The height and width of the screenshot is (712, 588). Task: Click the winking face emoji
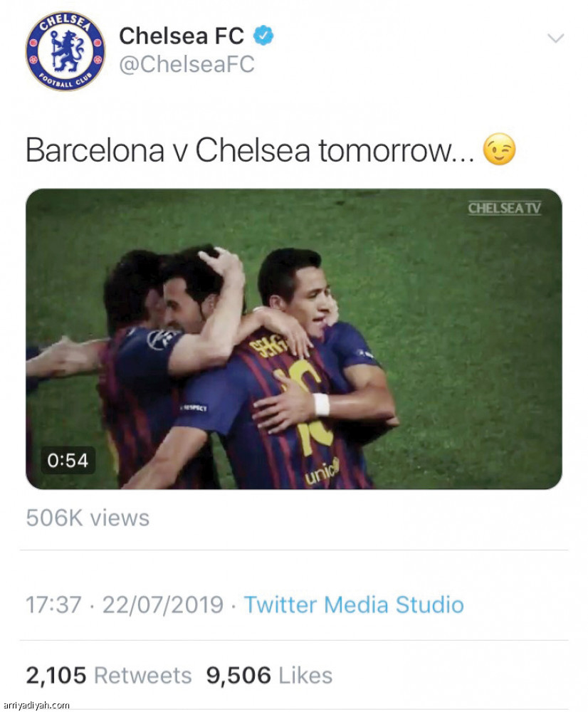500,150
